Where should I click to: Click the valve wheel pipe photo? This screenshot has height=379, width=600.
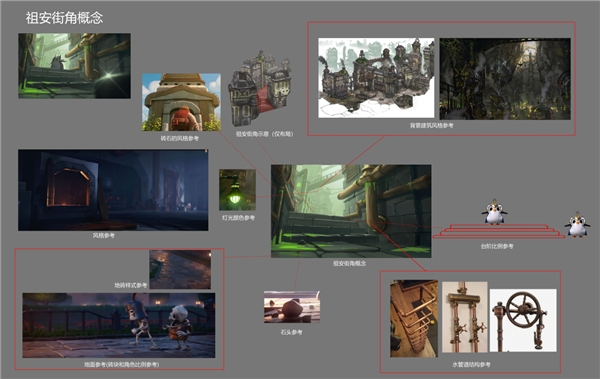[523, 320]
